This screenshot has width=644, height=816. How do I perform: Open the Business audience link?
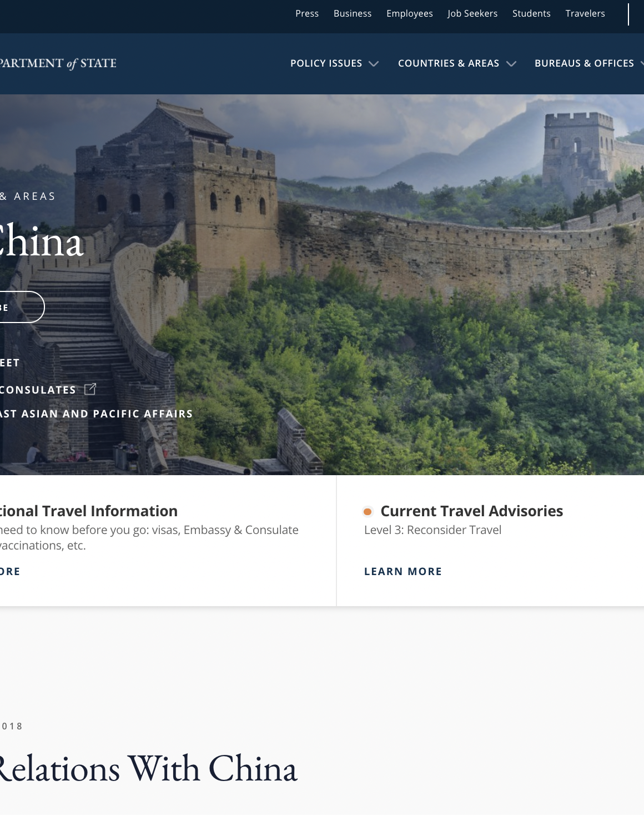tap(353, 13)
